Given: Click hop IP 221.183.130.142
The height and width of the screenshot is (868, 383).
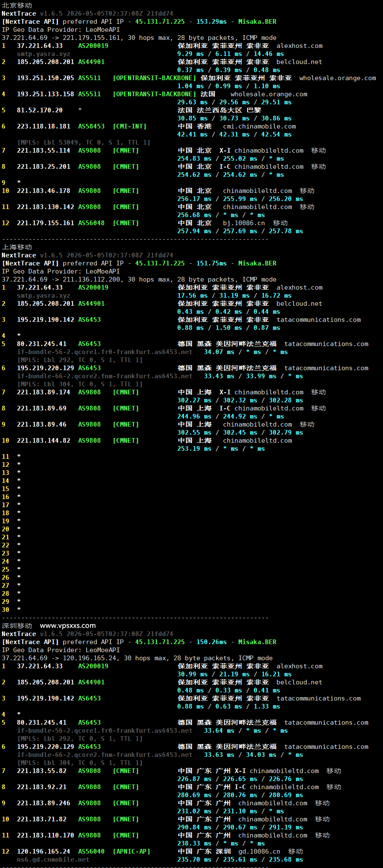Looking at the screenshot, I should point(45,207).
